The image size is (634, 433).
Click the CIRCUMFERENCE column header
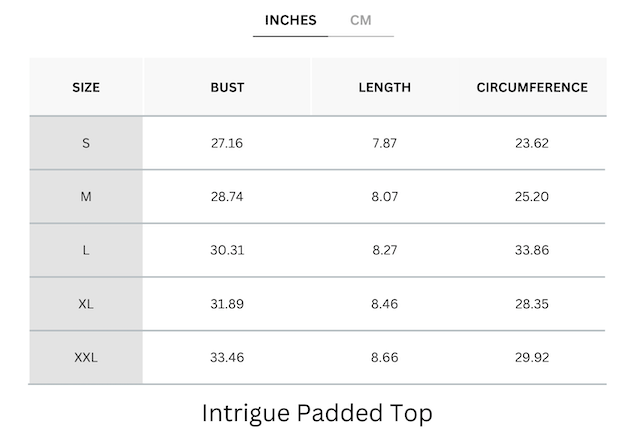532,87
